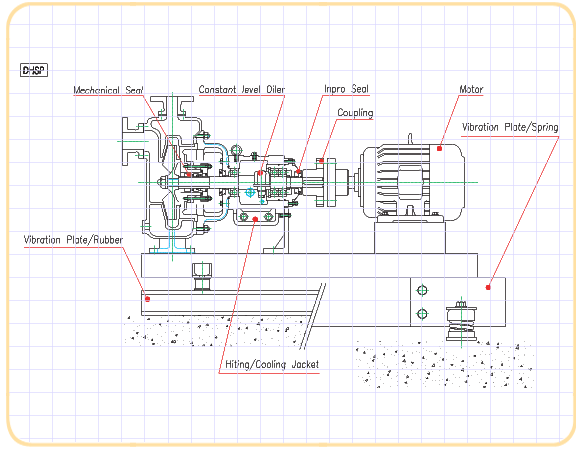Click the DHSP label box

(x=34, y=70)
